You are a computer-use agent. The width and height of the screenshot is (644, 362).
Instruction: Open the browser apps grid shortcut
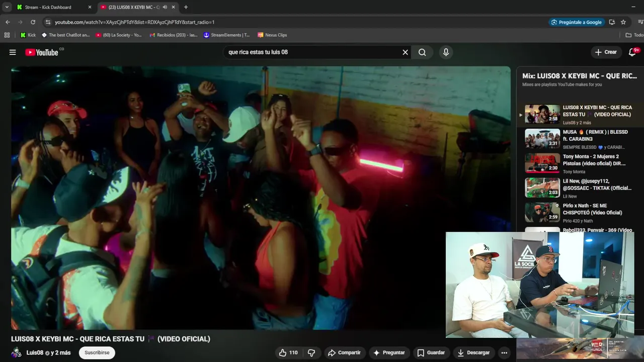click(7, 35)
